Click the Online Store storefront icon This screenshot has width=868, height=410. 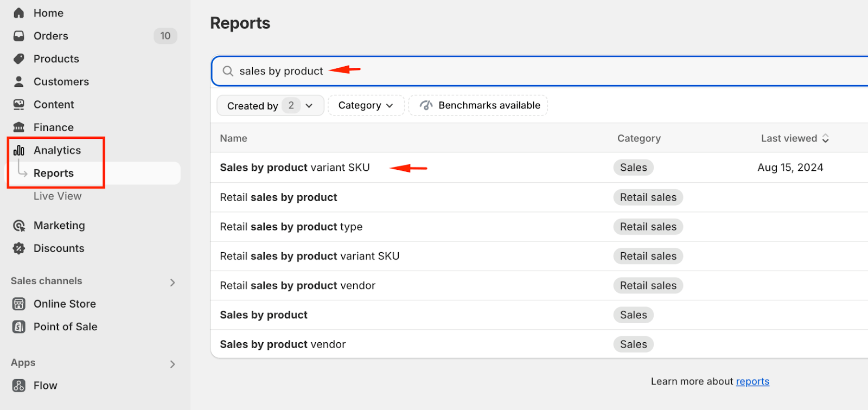click(19, 304)
